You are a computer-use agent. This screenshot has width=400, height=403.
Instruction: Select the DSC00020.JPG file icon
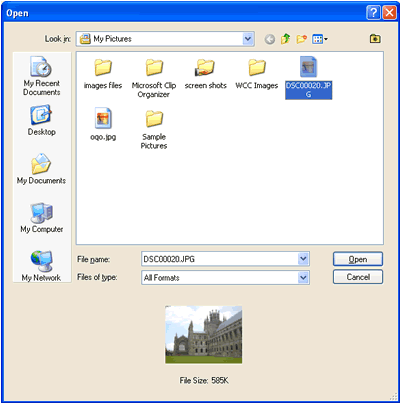coord(308,67)
